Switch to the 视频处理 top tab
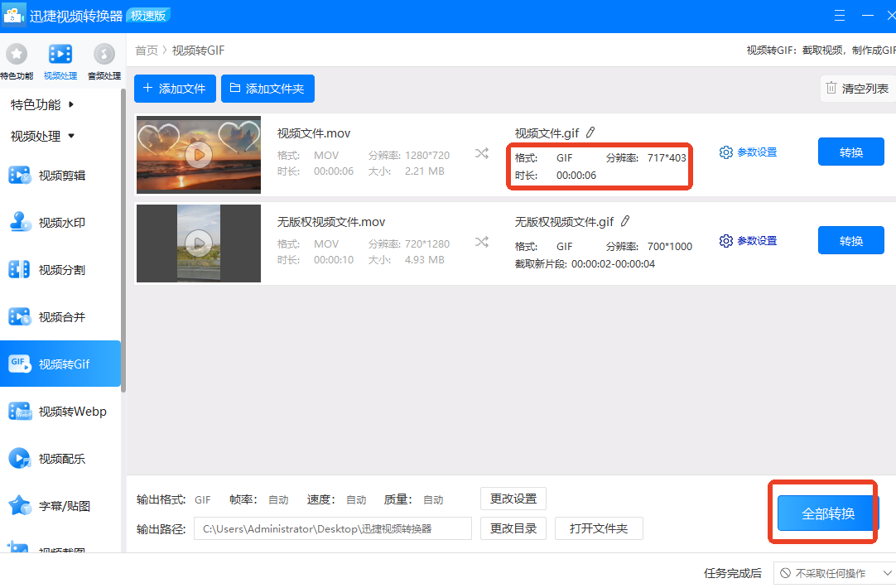 (x=60, y=62)
